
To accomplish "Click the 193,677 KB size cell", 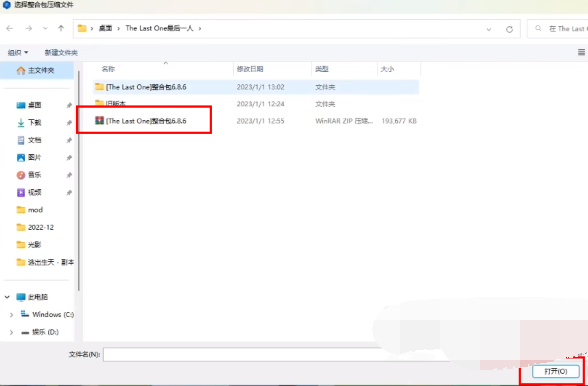I will click(399, 121).
